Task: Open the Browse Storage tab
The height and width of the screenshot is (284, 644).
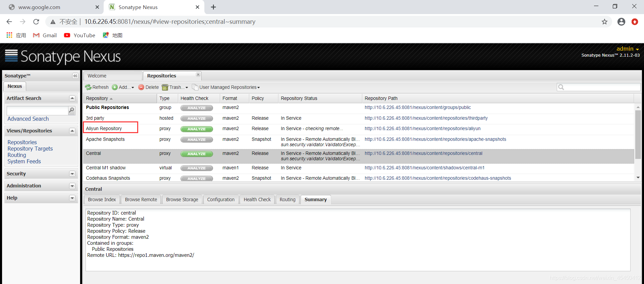Action: pos(182,200)
